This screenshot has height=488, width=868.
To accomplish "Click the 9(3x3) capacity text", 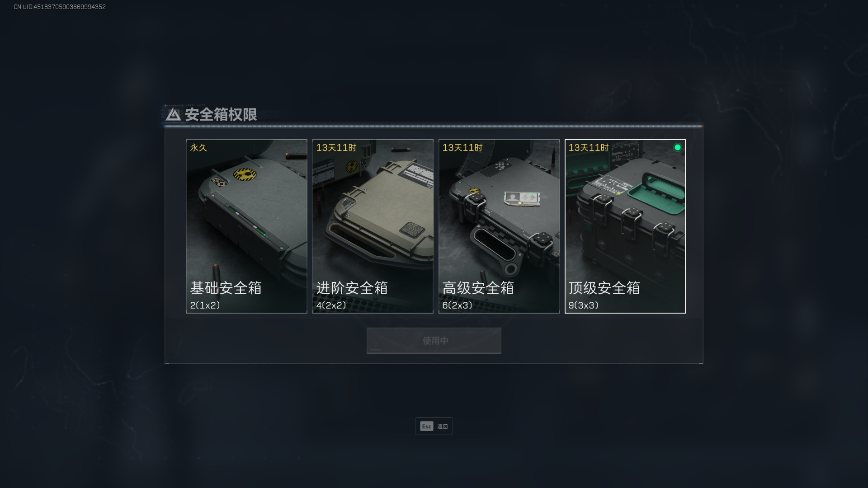I will [584, 305].
